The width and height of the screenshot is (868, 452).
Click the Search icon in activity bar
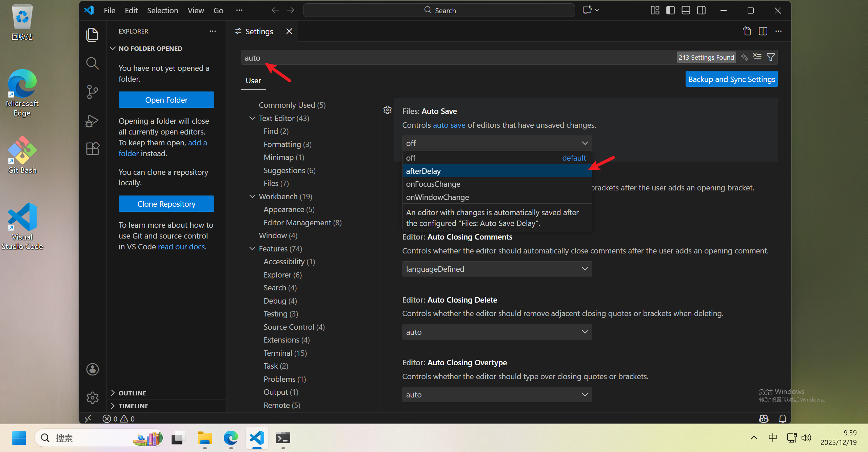point(92,63)
